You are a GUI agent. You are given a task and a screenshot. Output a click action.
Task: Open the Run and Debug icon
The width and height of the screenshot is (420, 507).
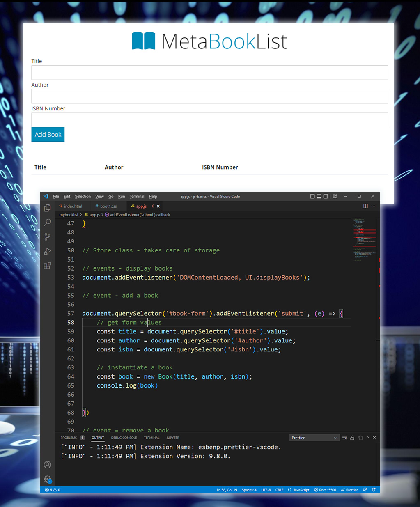point(47,251)
